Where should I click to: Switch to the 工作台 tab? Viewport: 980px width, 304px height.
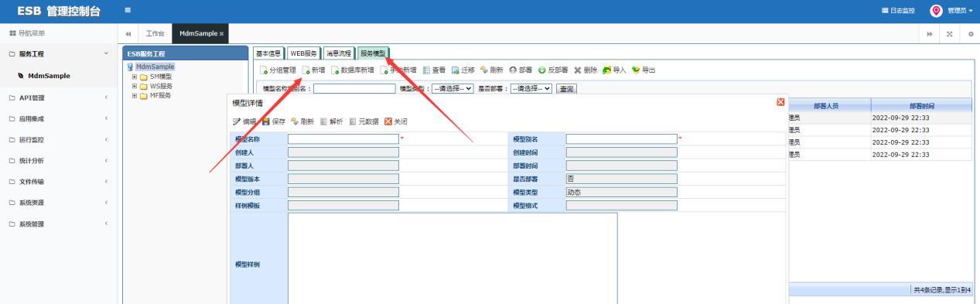(x=155, y=33)
